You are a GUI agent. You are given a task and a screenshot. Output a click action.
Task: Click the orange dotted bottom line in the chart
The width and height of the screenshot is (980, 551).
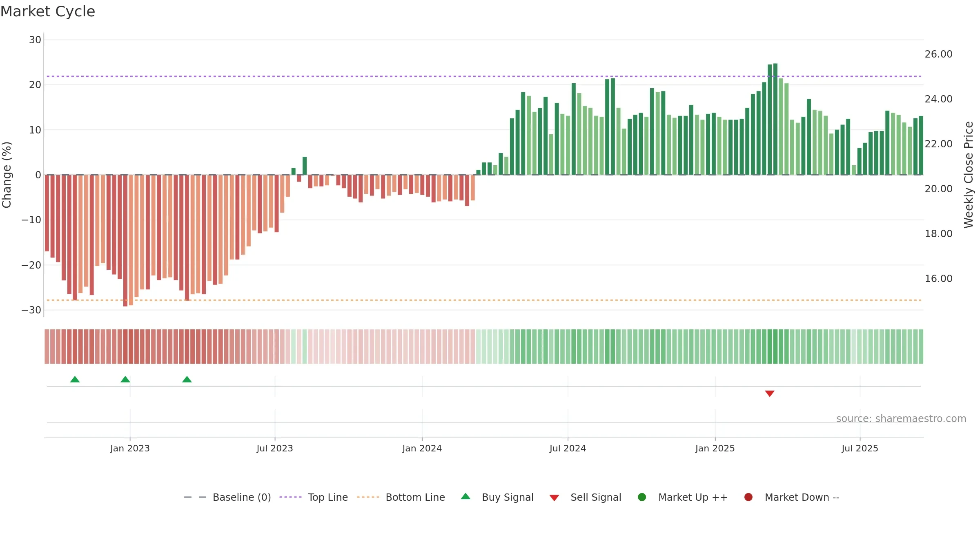tap(484, 300)
